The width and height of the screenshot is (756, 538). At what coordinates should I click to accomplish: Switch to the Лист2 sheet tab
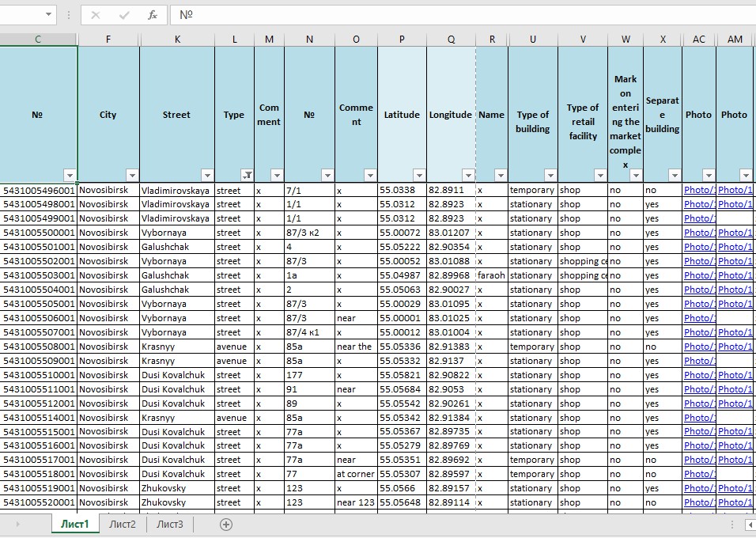click(x=123, y=524)
